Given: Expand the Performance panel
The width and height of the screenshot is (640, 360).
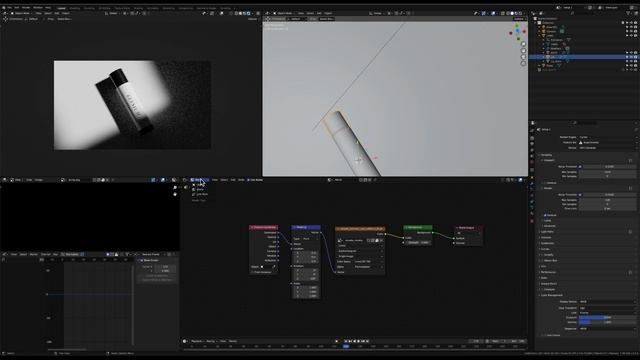Looking at the screenshot, I should pyautogui.click(x=548, y=272).
